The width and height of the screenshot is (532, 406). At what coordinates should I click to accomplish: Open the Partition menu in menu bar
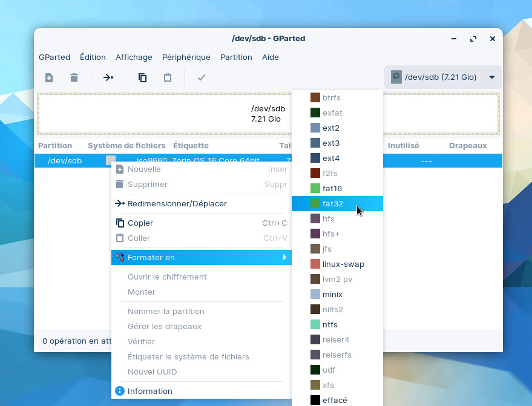point(236,57)
